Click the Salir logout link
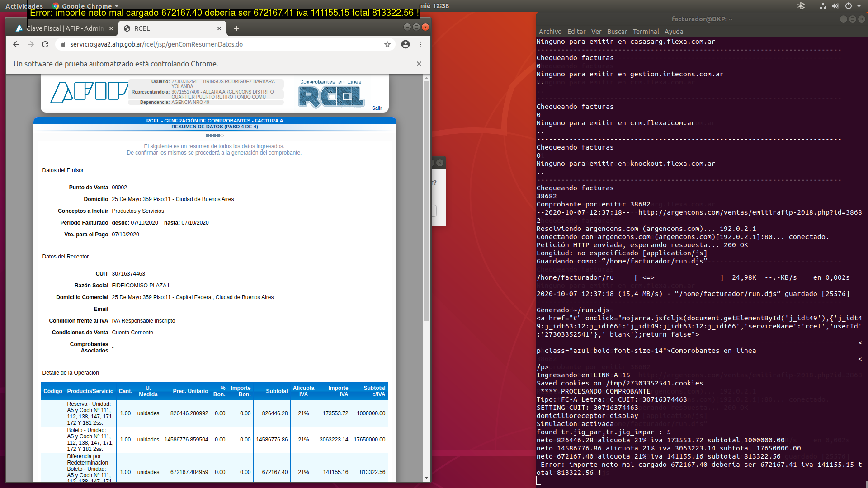This screenshot has width=868, height=488. pos(377,108)
